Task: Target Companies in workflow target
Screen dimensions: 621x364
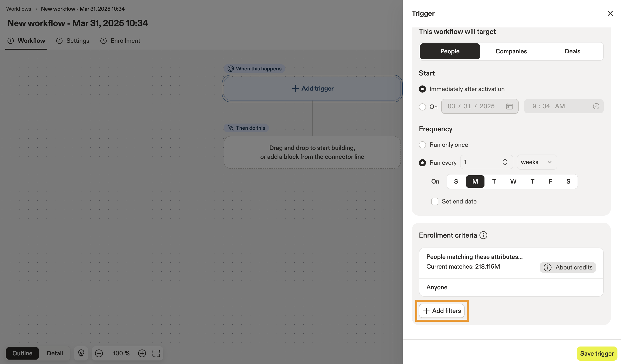Action: [511, 51]
